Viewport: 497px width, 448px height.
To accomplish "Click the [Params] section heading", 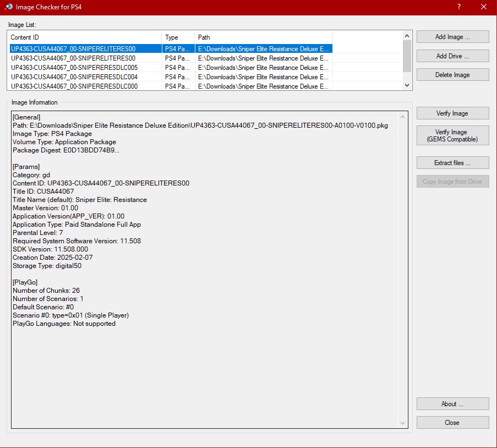I will [x=26, y=167].
